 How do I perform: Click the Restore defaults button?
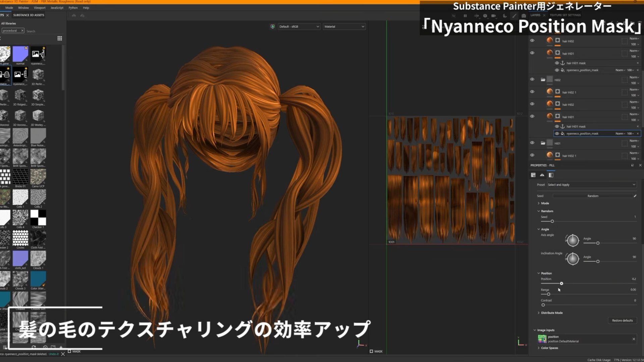(x=623, y=320)
